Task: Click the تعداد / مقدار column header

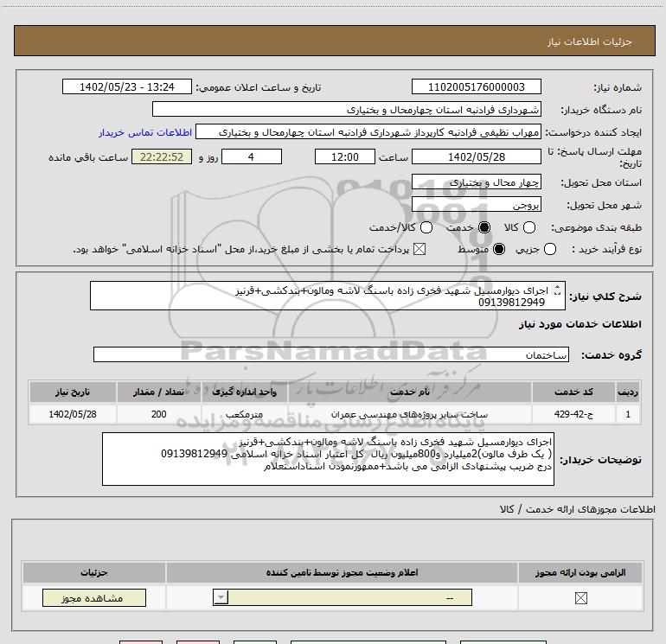Action: (158, 392)
